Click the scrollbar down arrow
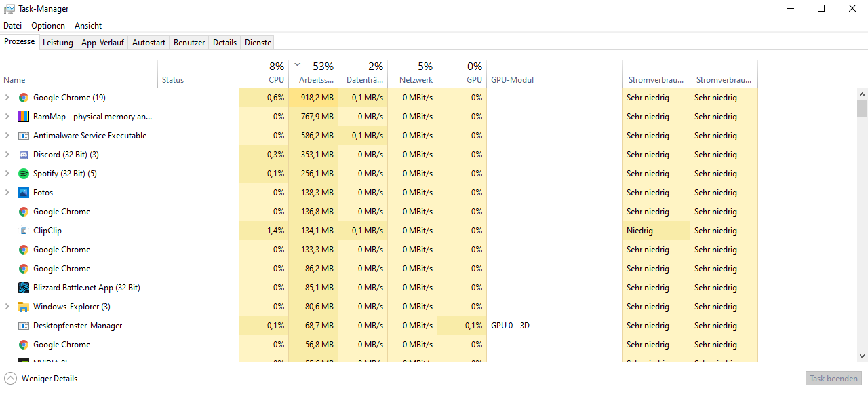The width and height of the screenshot is (868, 395). tap(862, 356)
